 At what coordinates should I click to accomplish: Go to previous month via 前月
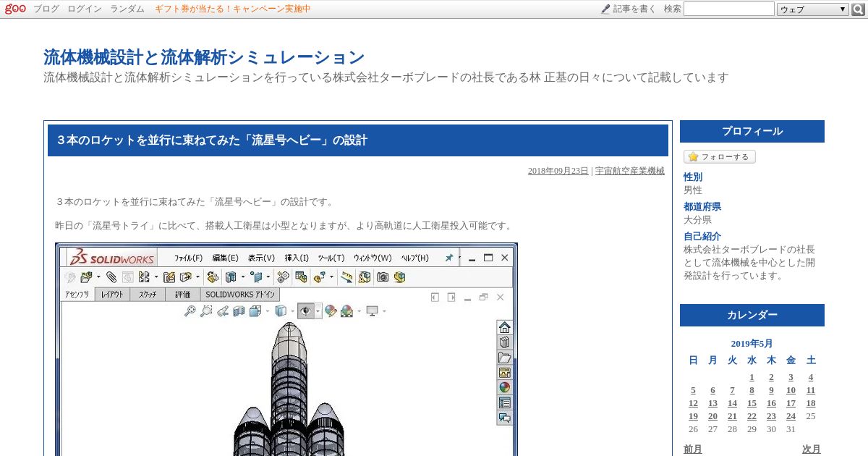[693, 449]
